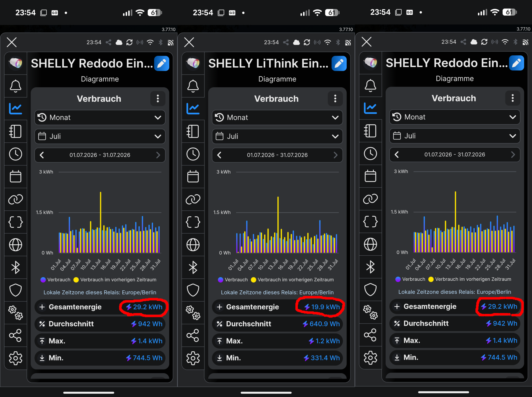The width and height of the screenshot is (532, 397).
Task: Expand Gesamtenergie row in left panel
Action: [100, 307]
